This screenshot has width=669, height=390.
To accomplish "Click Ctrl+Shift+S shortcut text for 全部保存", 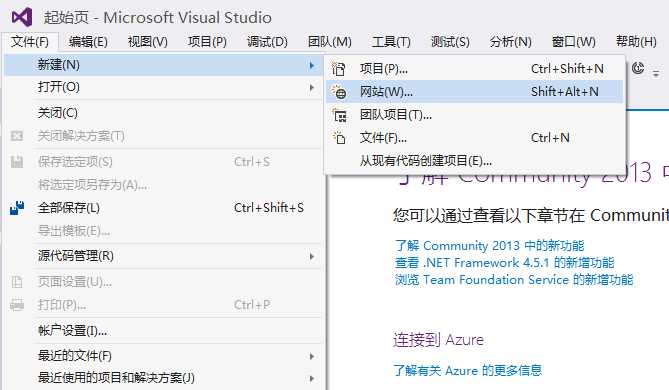I will (269, 208).
